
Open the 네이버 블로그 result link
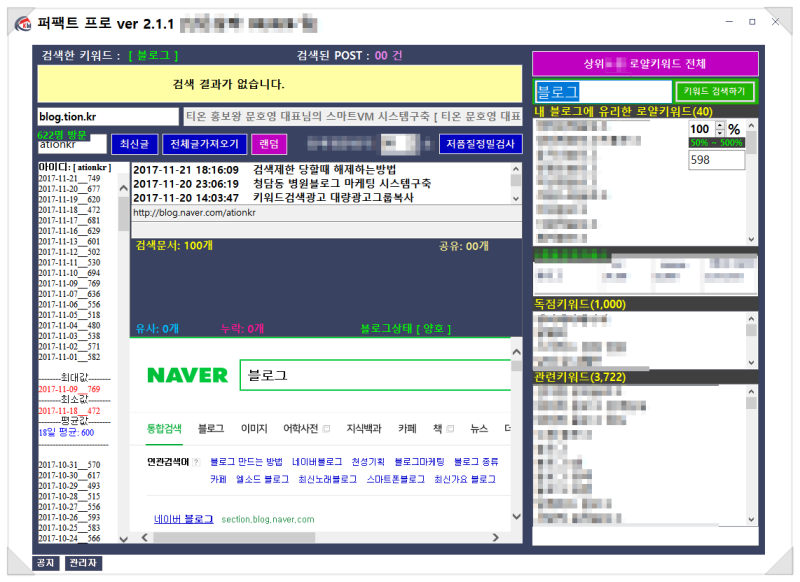[x=183, y=519]
